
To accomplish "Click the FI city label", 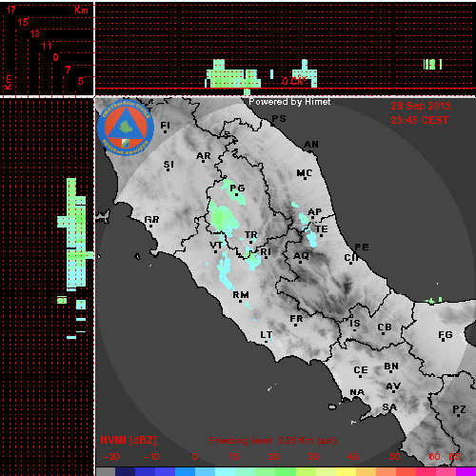I will pos(165,126).
